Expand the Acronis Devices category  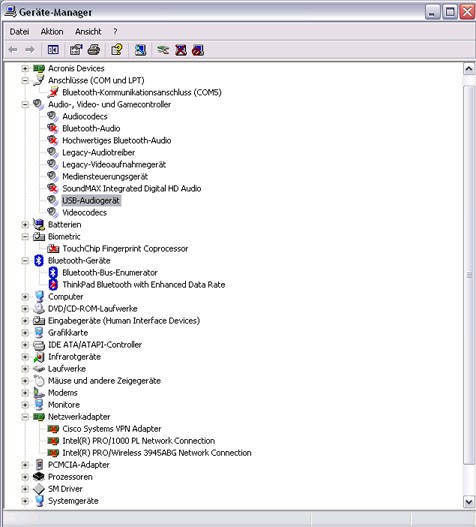click(x=25, y=68)
